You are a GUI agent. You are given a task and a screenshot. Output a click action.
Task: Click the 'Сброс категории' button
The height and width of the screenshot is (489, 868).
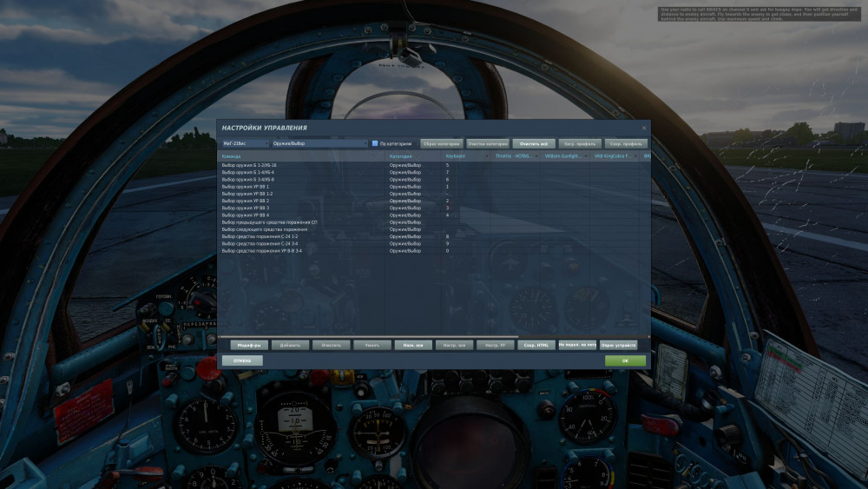click(x=441, y=143)
